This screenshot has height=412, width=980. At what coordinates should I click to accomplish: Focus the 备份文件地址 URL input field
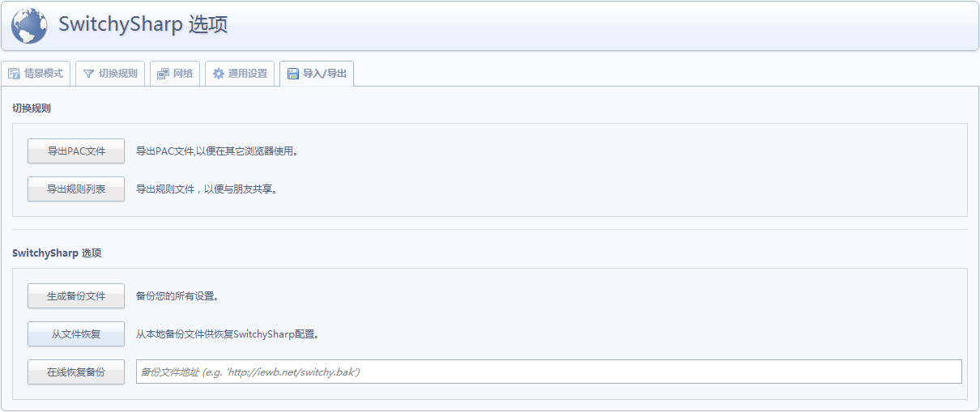tap(549, 372)
